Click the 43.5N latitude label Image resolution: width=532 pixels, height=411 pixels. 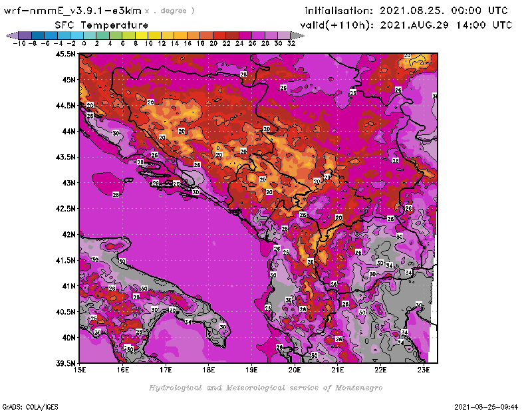click(65, 157)
